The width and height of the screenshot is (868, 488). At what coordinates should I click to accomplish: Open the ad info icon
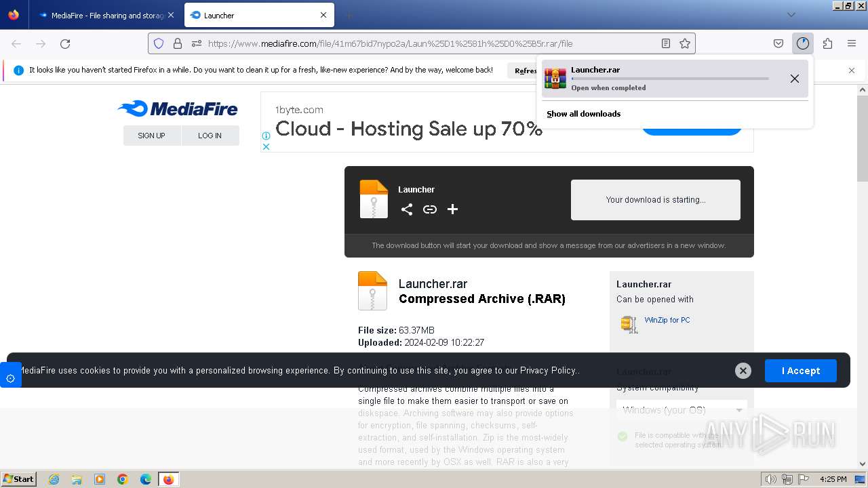tap(267, 136)
